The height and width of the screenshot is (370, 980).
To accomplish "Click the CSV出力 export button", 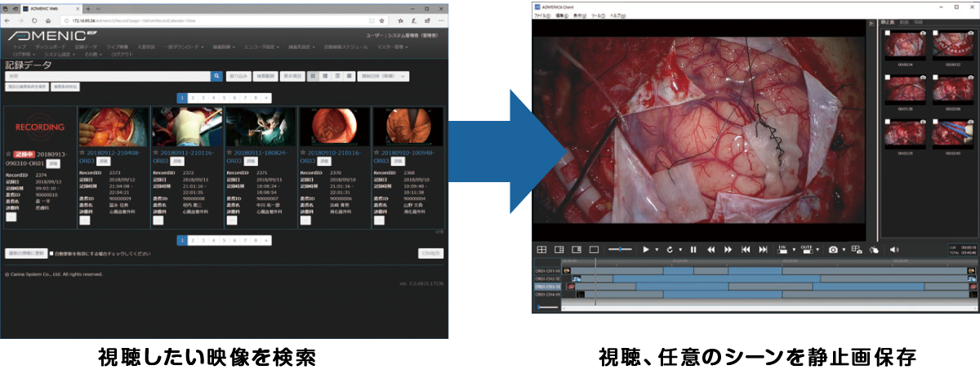I will 430,253.
